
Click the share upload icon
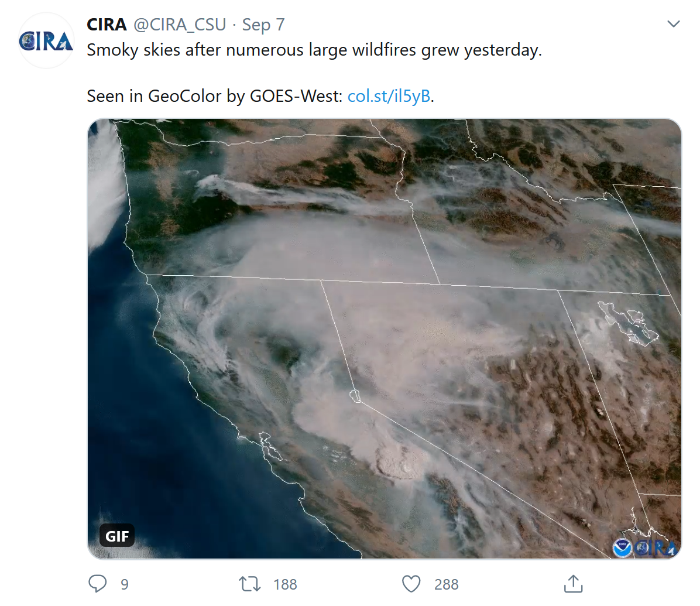[x=573, y=584]
